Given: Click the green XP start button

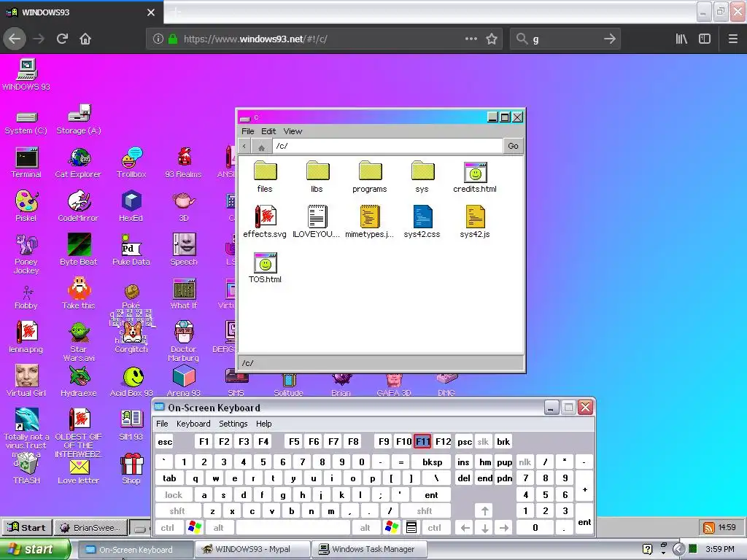Looking at the screenshot, I should click(35, 550).
